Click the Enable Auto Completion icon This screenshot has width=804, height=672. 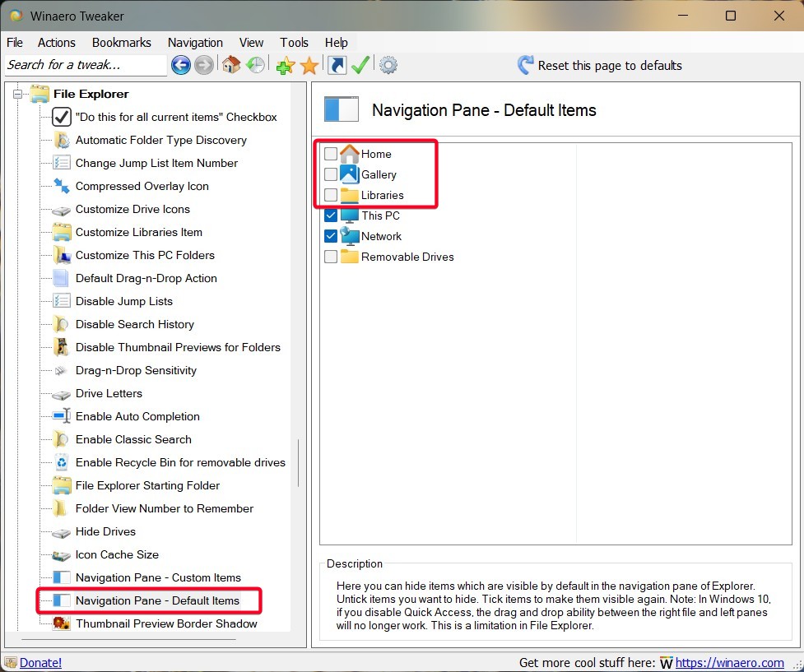[62, 416]
